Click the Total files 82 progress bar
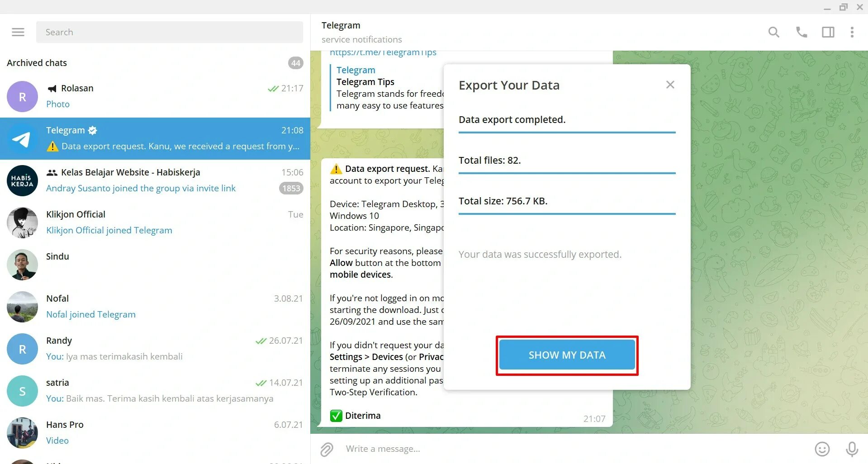The width and height of the screenshot is (868, 464). tap(567, 173)
